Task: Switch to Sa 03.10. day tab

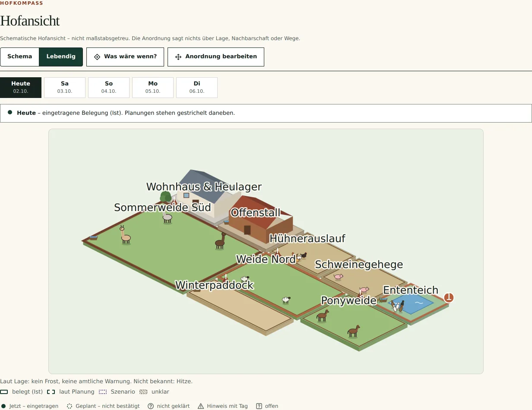Action: tap(65, 88)
